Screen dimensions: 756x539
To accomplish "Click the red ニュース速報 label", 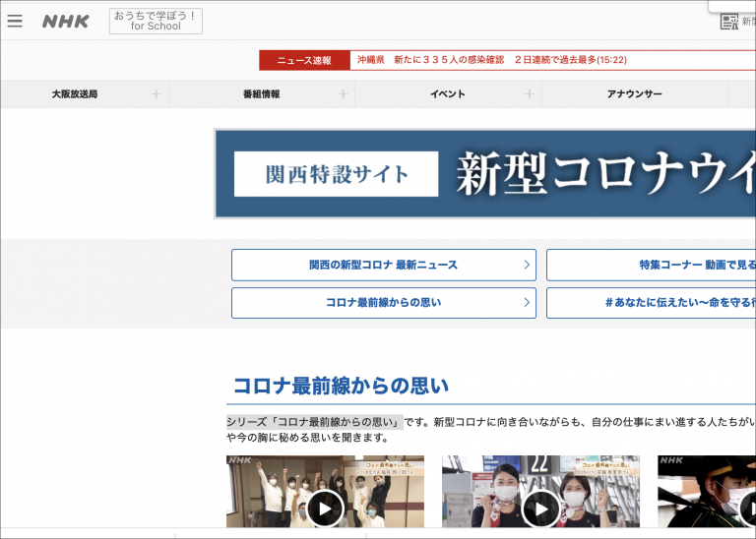I will point(304,60).
